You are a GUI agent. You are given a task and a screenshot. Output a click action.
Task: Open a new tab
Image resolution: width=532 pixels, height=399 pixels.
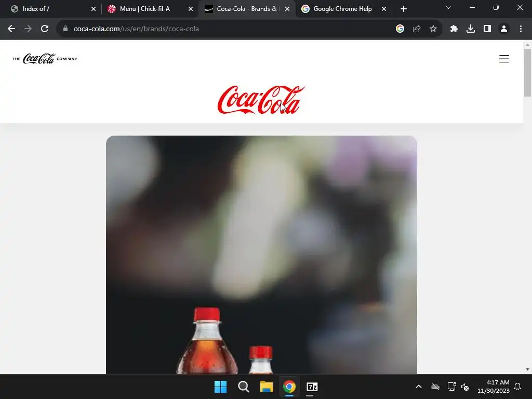(x=403, y=9)
